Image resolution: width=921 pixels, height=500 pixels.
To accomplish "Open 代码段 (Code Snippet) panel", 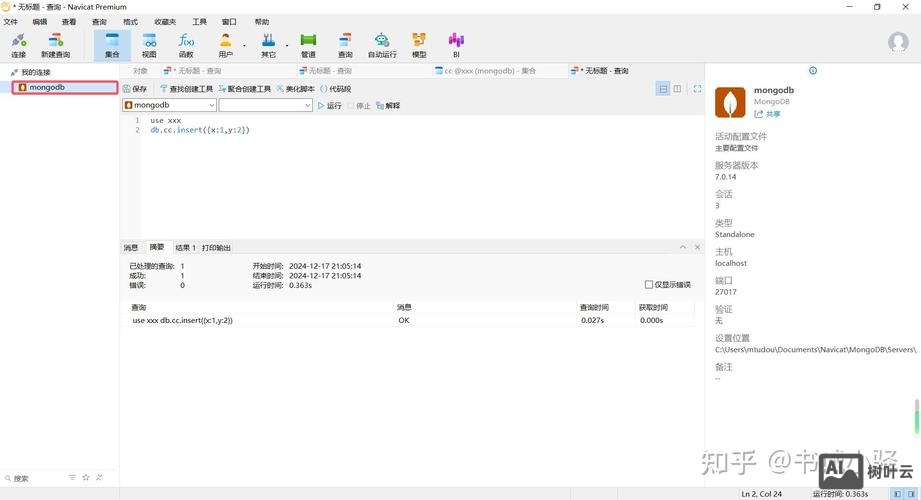I will tap(335, 89).
